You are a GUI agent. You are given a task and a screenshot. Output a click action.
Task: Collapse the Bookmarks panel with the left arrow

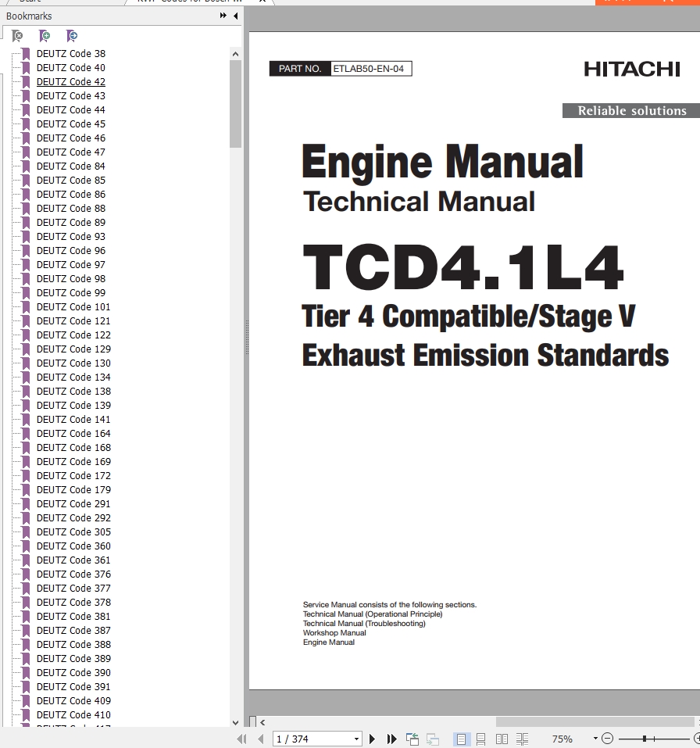pos(236,16)
